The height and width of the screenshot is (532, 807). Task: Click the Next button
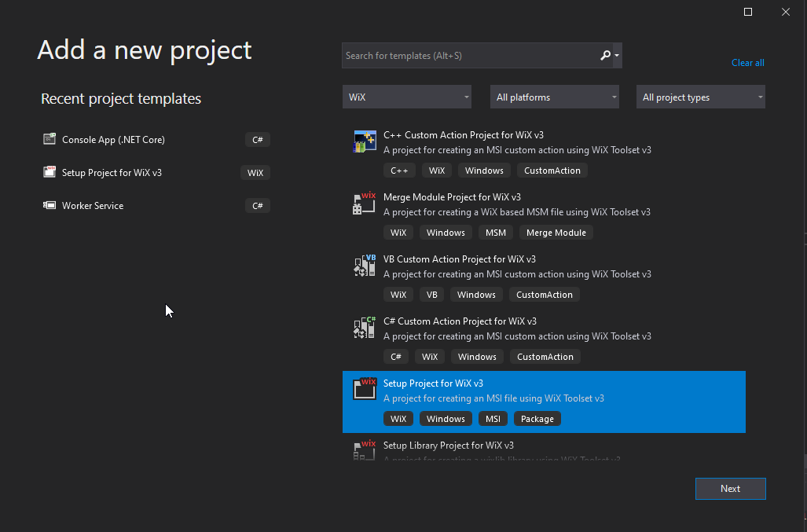[x=730, y=489]
